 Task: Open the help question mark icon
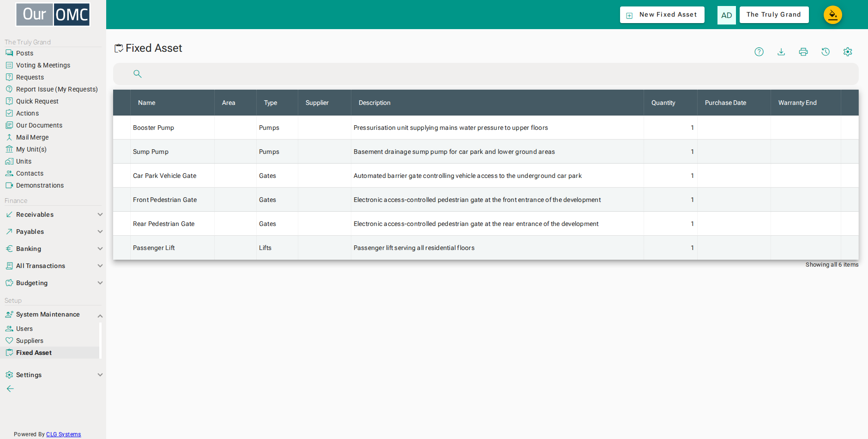pos(759,52)
